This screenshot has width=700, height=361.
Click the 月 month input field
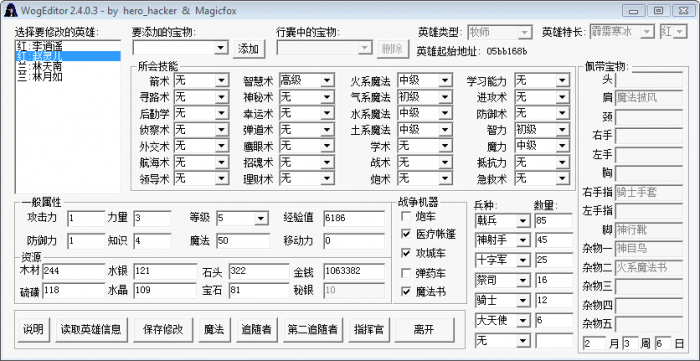pos(595,344)
